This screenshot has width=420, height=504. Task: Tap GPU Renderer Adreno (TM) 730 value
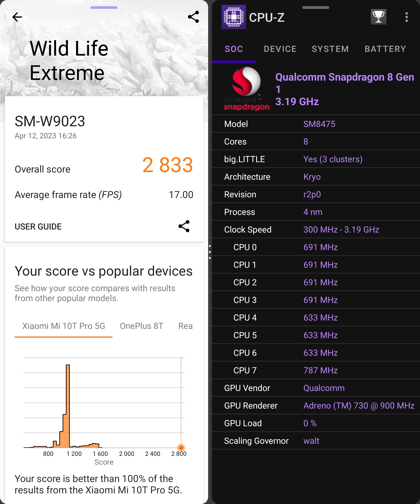(x=359, y=406)
